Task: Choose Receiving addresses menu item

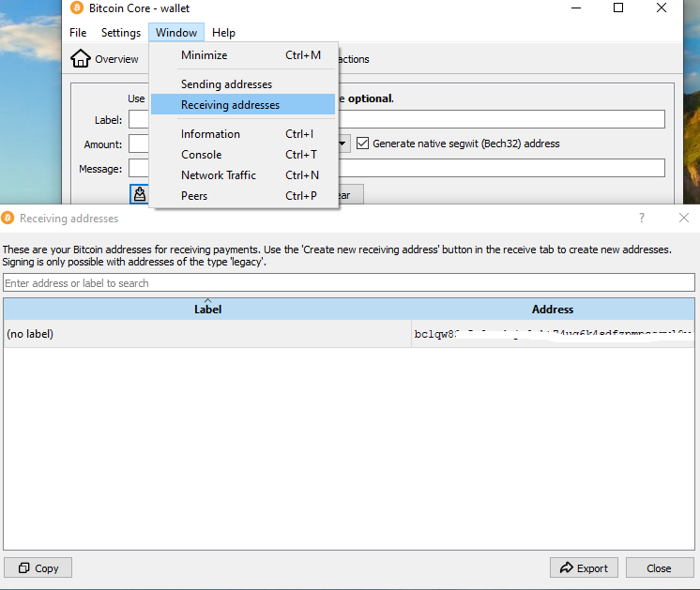Action: click(243, 104)
